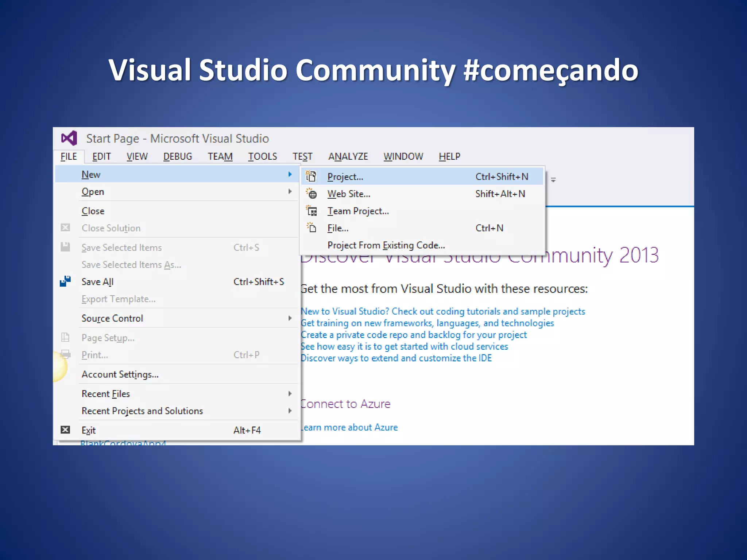
Task: Click the Visual Studio logo icon
Action: pos(69,138)
